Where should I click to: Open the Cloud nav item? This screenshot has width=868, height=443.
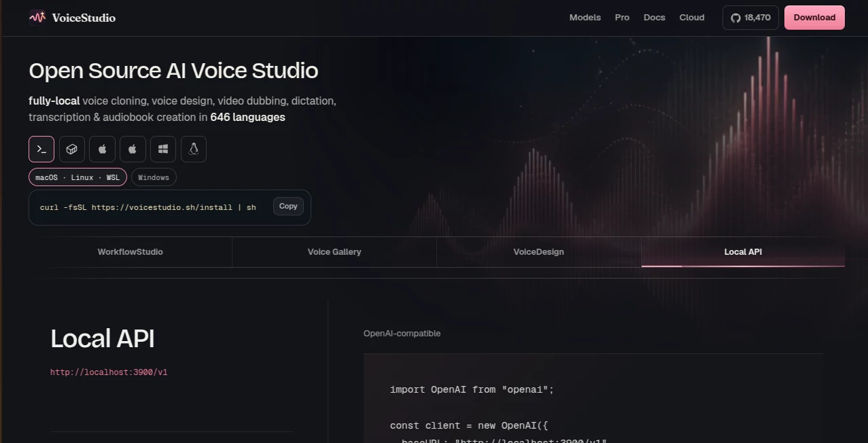click(x=692, y=18)
